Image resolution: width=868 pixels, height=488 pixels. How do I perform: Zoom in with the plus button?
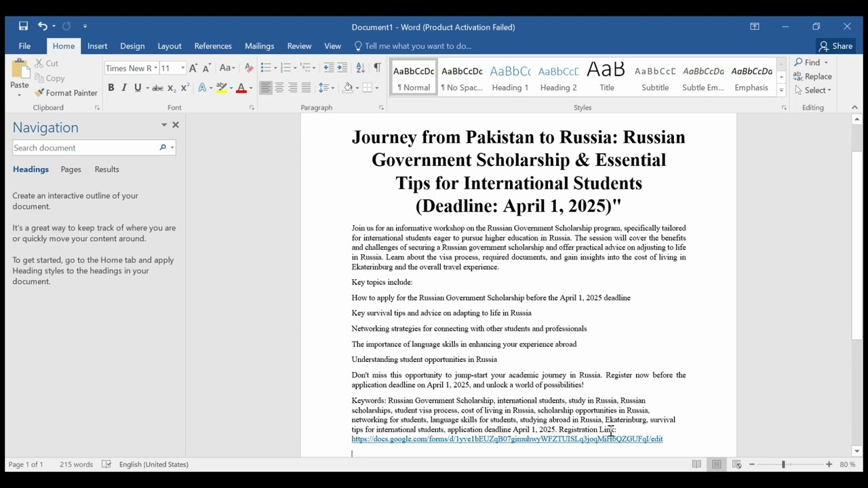[829, 464]
